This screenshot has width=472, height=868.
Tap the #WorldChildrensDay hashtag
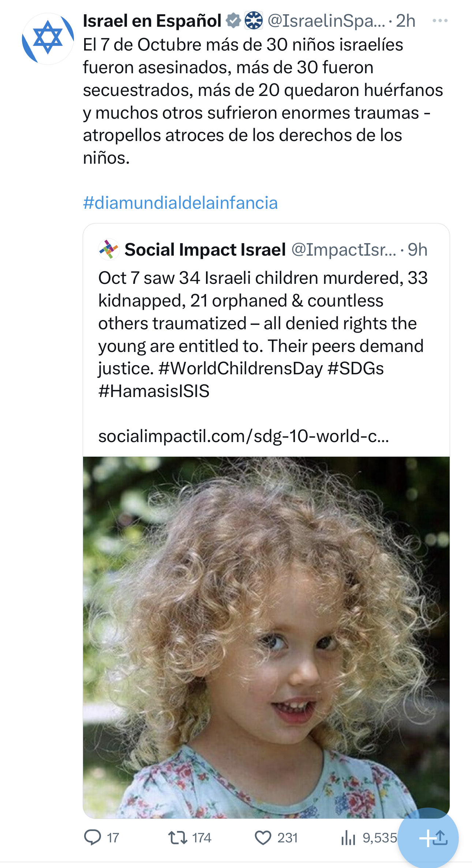pyautogui.click(x=241, y=368)
